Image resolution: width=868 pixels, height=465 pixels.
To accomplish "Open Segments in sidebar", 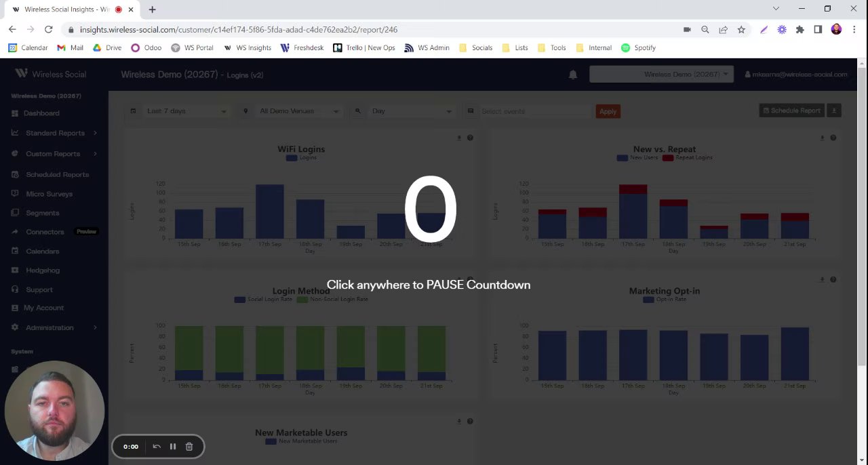I will click(x=42, y=213).
